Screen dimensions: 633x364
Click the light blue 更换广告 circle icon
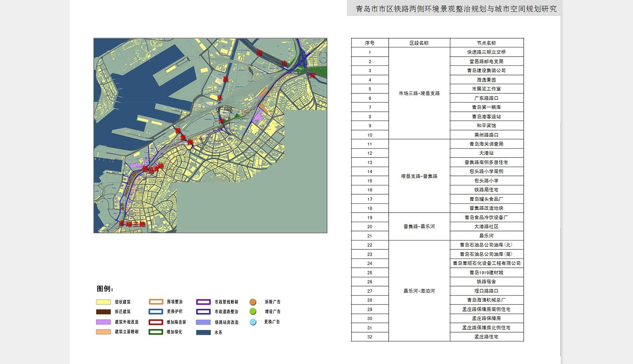click(253, 322)
